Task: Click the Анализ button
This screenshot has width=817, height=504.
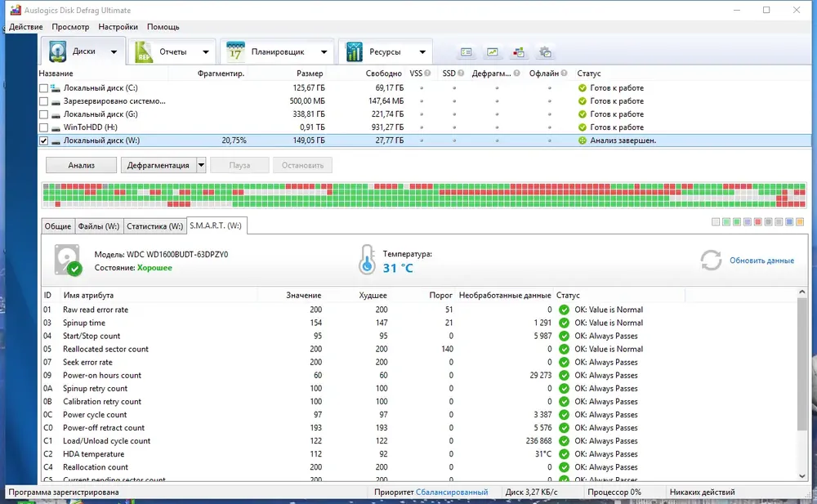Action: [x=81, y=165]
